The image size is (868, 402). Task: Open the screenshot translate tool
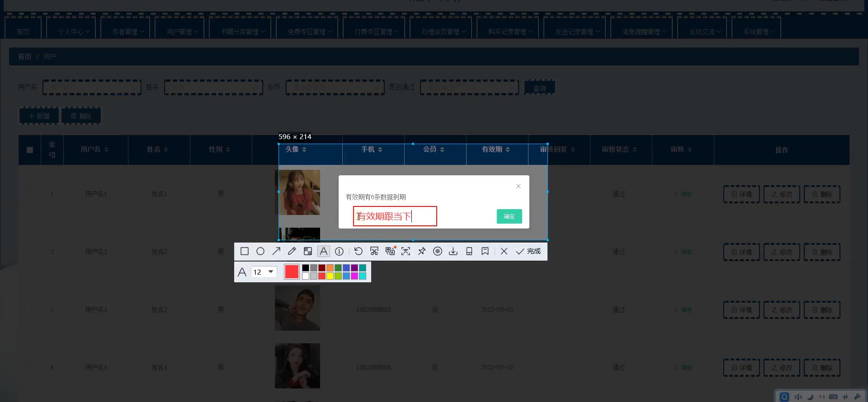[x=390, y=251]
